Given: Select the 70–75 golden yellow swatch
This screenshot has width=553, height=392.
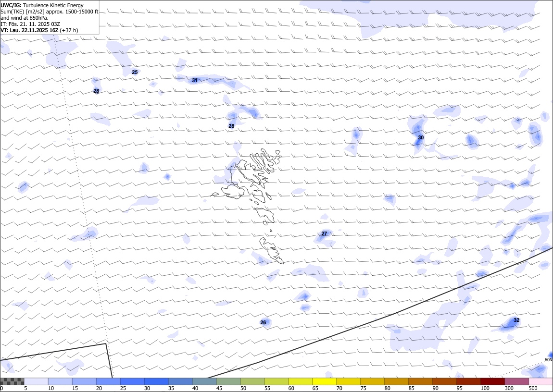Looking at the screenshot, I should [349, 381].
